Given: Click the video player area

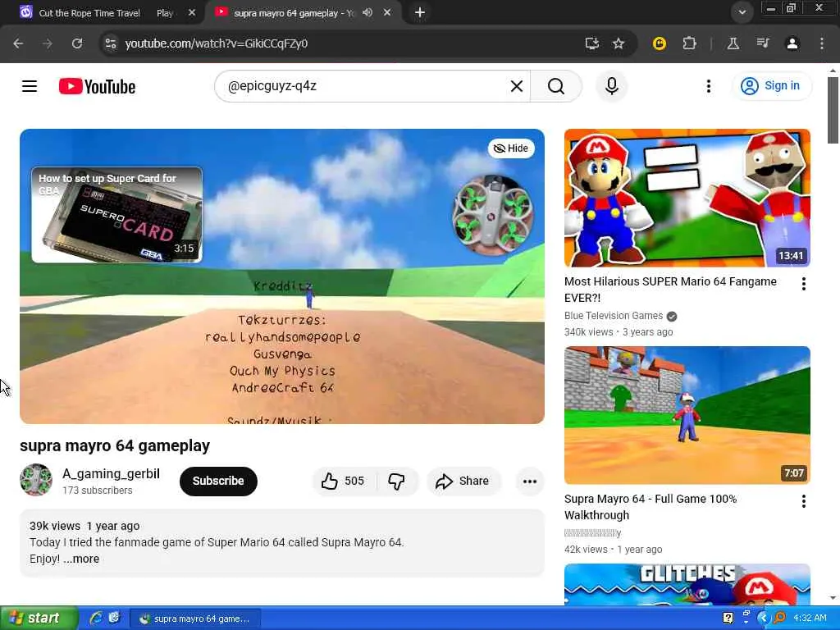Looking at the screenshot, I should point(282,276).
